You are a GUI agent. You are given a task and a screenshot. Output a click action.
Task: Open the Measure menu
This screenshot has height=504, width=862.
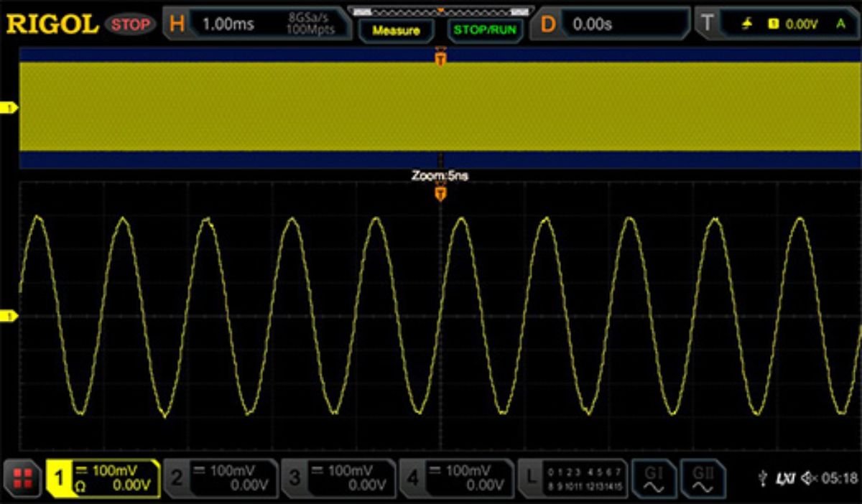[397, 32]
